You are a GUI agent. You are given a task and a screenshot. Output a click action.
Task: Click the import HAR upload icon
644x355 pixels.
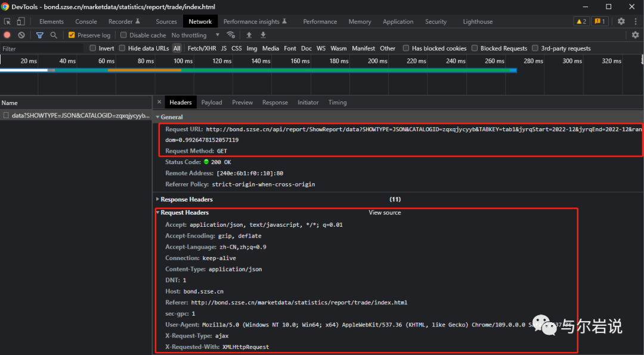point(249,35)
